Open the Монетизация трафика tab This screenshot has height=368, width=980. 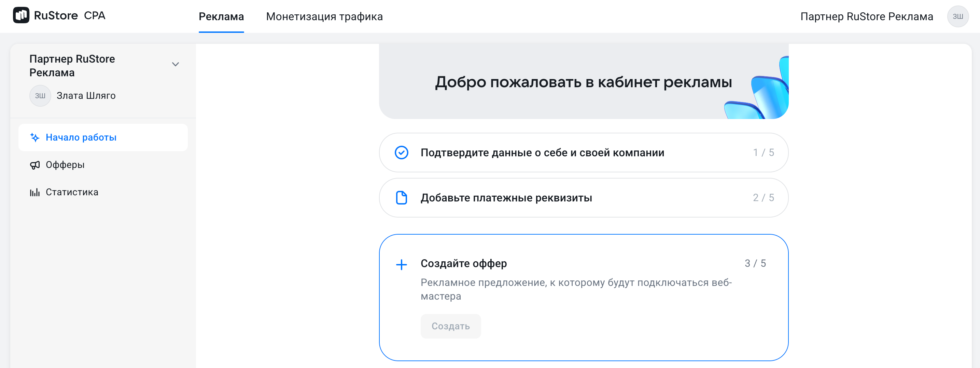point(324,16)
